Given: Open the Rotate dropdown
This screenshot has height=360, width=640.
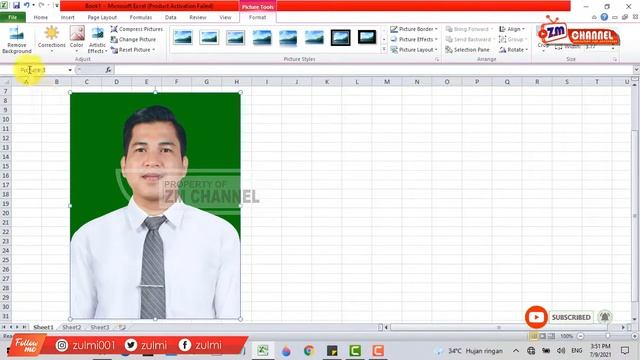Looking at the screenshot, I should [x=513, y=49].
